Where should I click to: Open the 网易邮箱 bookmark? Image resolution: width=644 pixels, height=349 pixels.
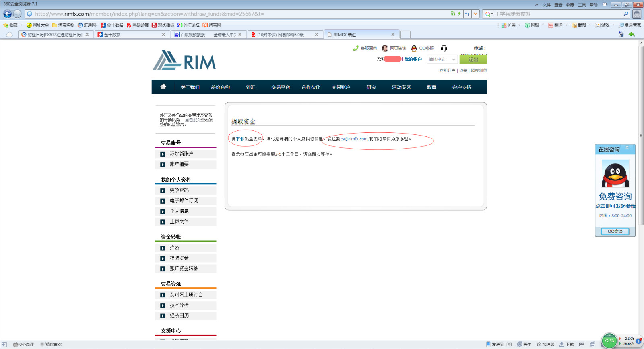coord(138,25)
